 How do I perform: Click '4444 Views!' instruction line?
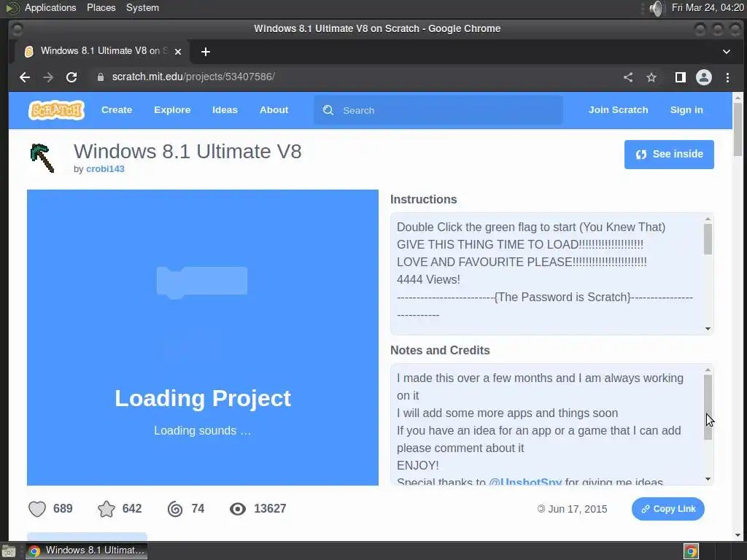[428, 279]
